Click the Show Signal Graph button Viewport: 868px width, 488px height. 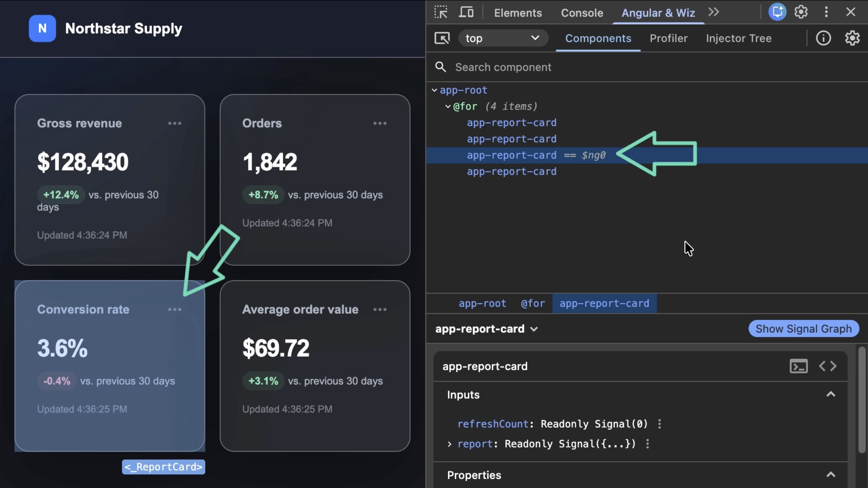click(x=804, y=329)
